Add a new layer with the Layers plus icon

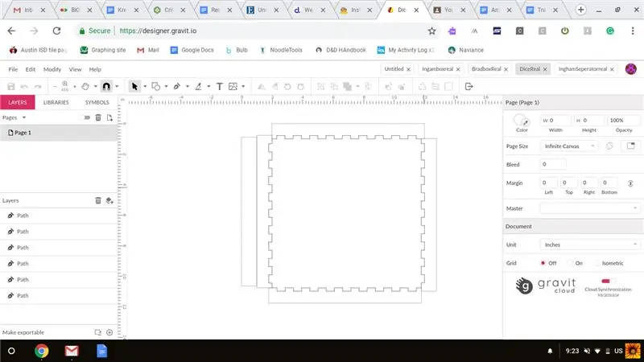(109, 200)
